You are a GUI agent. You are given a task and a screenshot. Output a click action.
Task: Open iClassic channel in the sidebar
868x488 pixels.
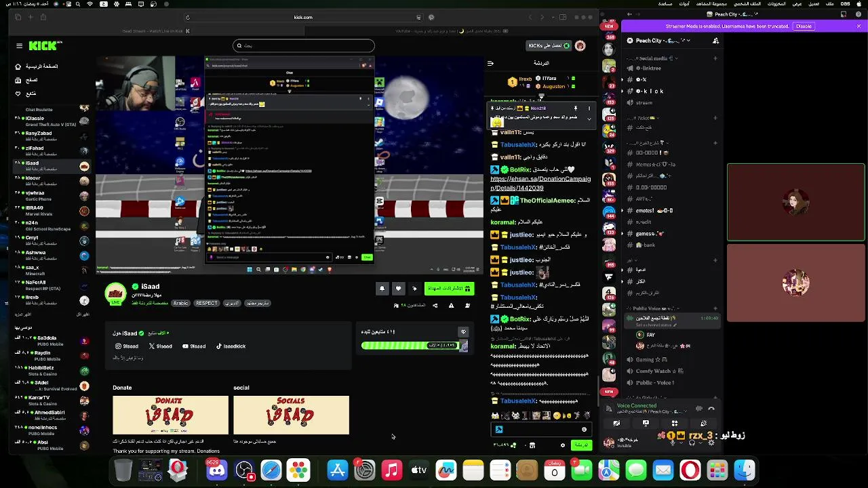pyautogui.click(x=51, y=121)
